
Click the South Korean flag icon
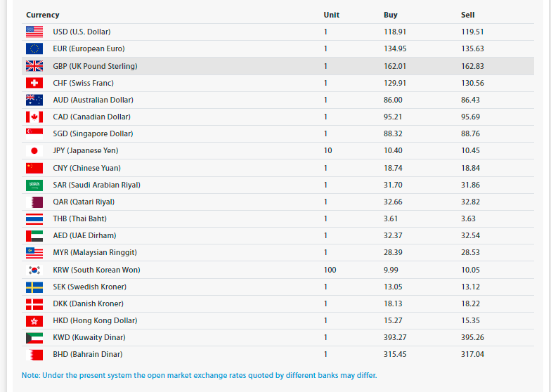point(34,270)
